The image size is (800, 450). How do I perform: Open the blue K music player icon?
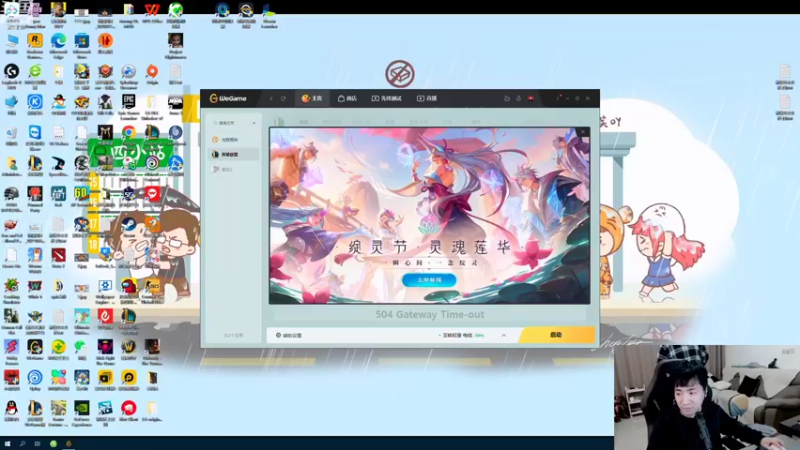pyautogui.click(x=35, y=105)
